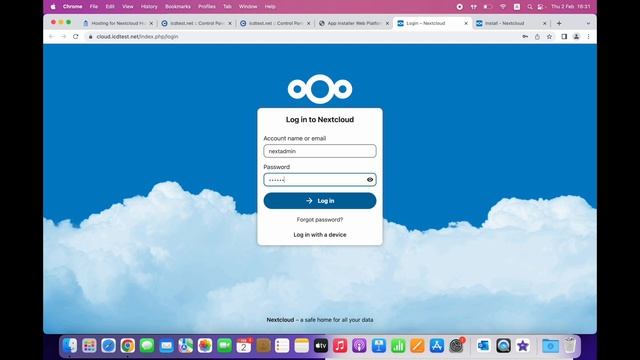Viewport: 640px width, 360px height.
Task: Open the Forgot password? link
Action: [x=320, y=220]
